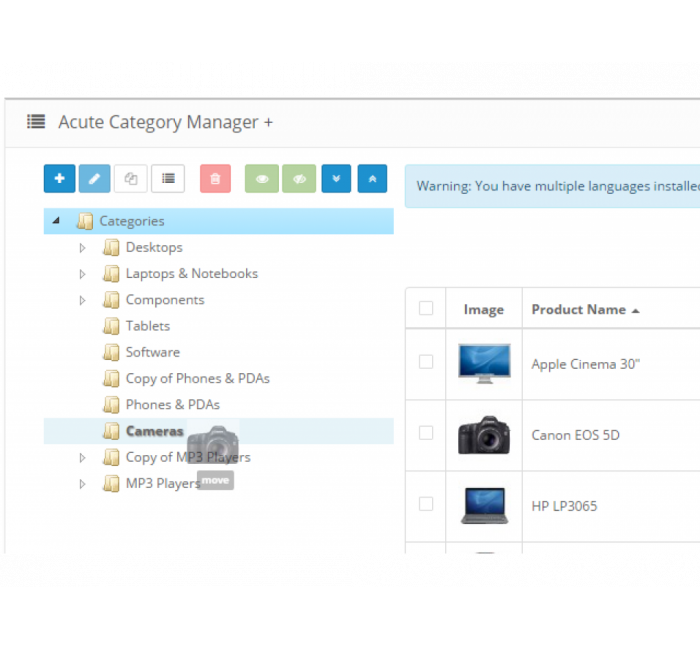Click the crossed-out eye disable button
Screen dimensions: 700x650
tap(298, 179)
